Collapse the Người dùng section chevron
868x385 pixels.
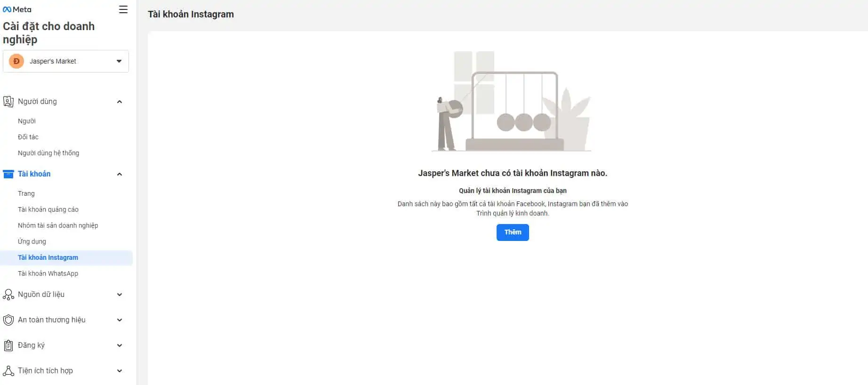[120, 102]
